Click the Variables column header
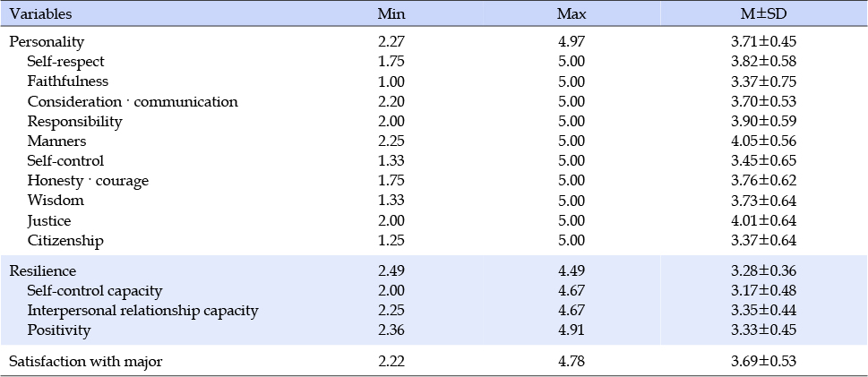868x377 pixels. [x=40, y=14]
